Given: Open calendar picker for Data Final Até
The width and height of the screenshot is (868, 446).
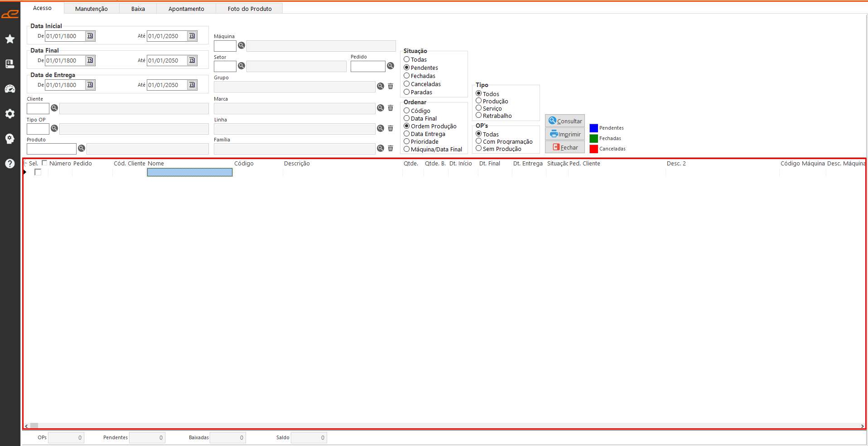Looking at the screenshot, I should [192, 60].
